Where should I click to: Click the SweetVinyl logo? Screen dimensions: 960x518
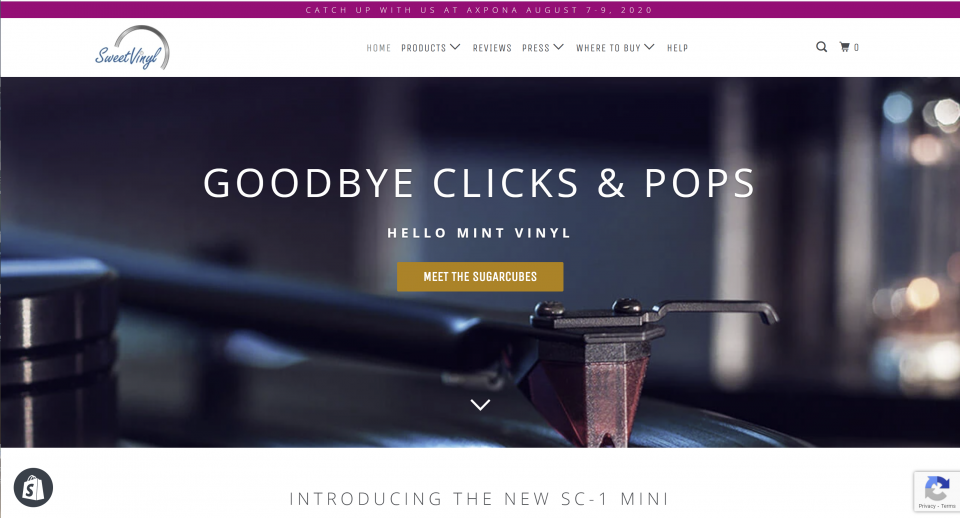[x=132, y=48]
